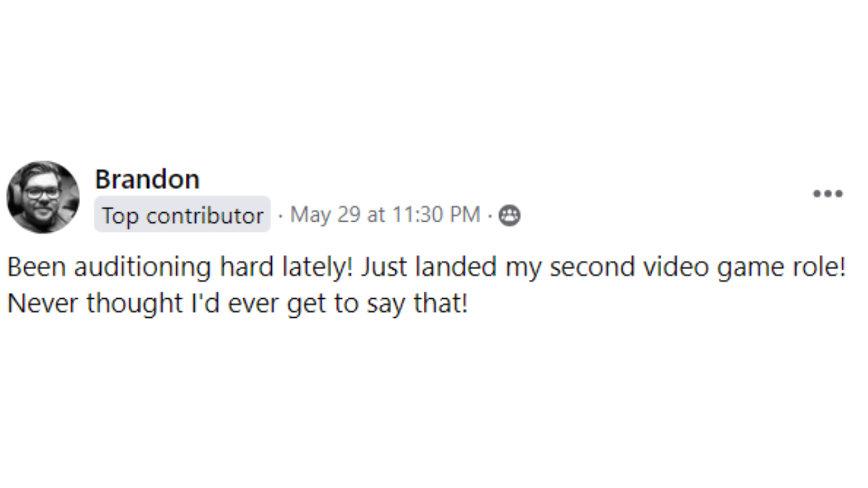Click the bold author name above the badge
This screenshot has width=868, height=488.
tap(147, 179)
